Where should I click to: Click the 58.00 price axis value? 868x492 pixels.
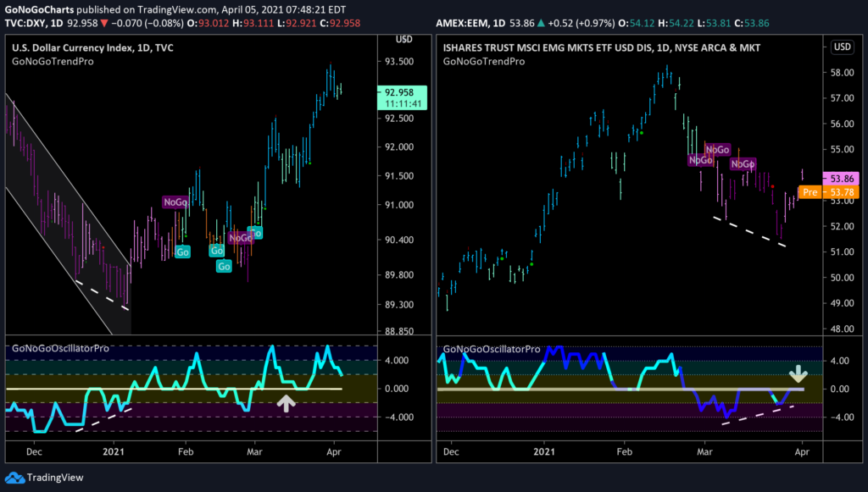842,73
